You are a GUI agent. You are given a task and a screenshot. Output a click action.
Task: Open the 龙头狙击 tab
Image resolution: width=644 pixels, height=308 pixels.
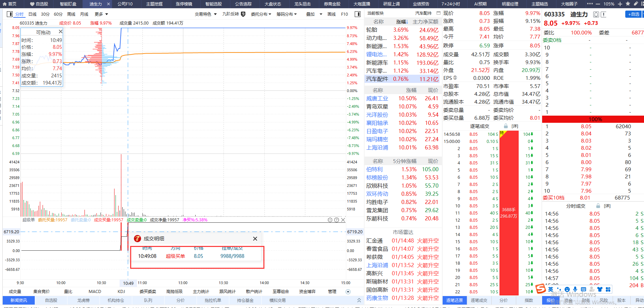pyautogui.click(x=303, y=4)
